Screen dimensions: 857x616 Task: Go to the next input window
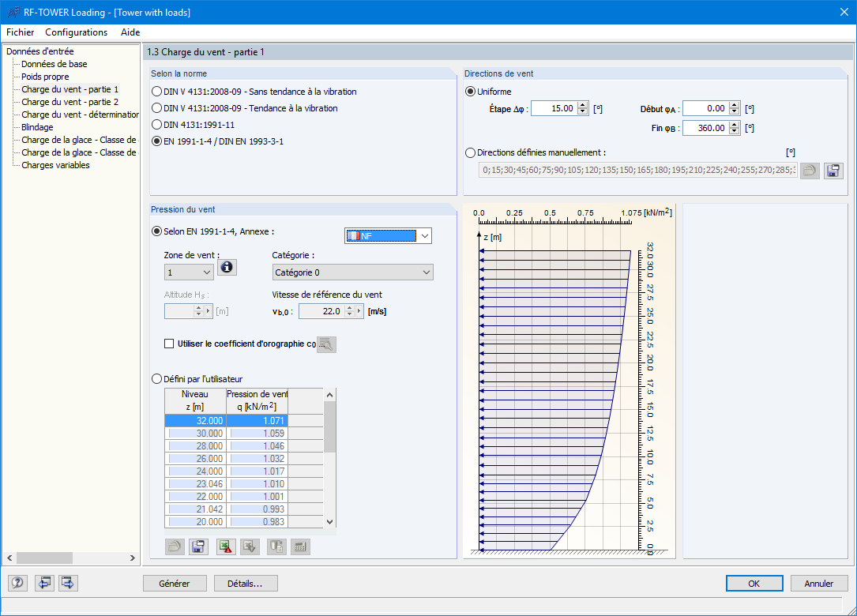pyautogui.click(x=68, y=583)
